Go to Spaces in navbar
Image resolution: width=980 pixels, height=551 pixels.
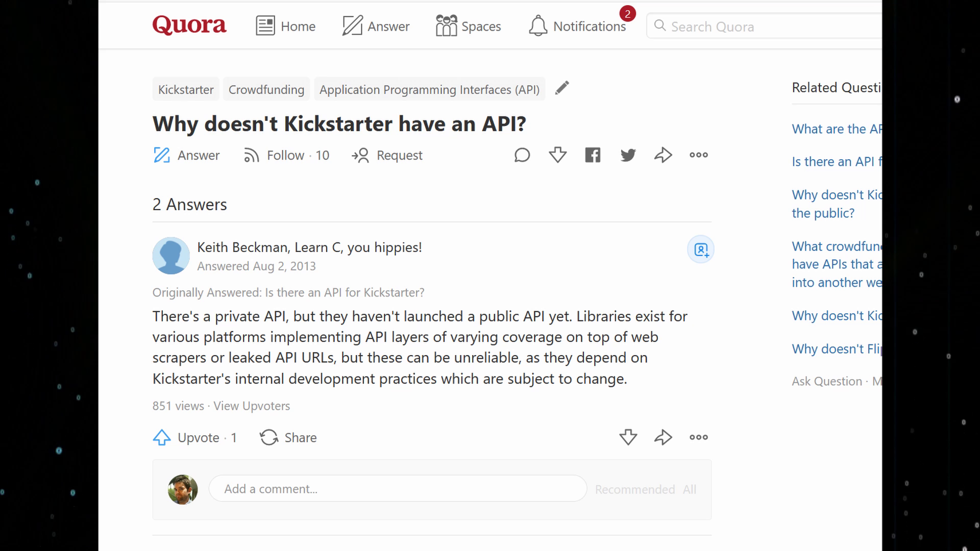coord(468,26)
